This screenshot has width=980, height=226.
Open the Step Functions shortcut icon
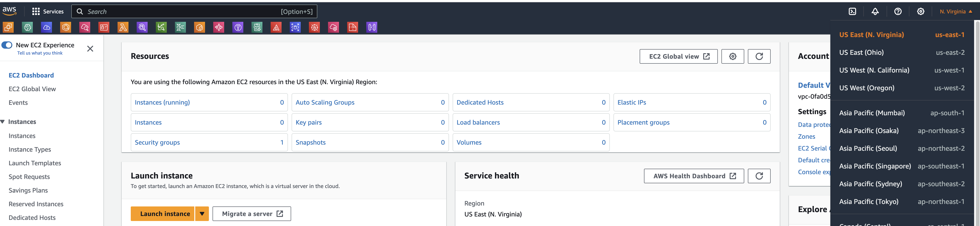[219, 27]
